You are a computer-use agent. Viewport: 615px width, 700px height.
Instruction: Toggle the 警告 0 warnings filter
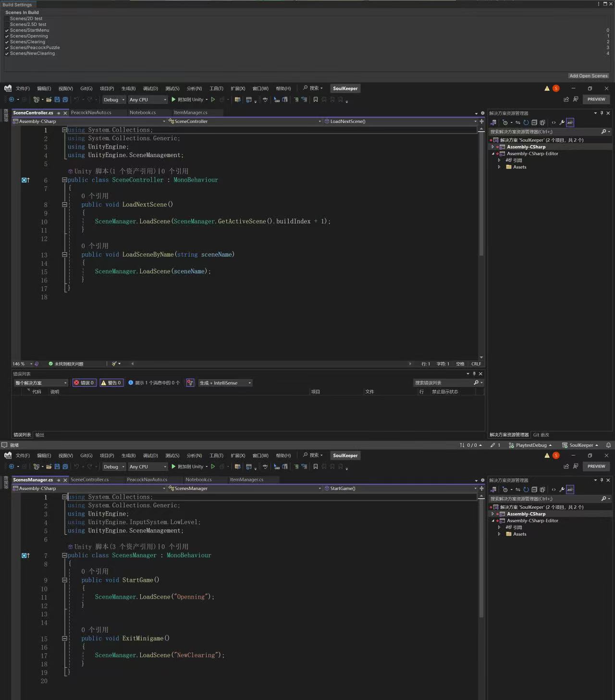point(111,383)
